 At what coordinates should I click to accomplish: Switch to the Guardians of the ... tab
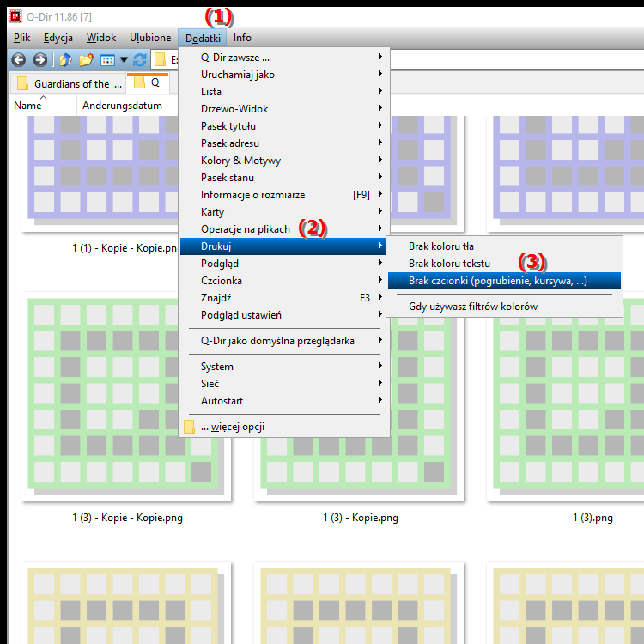(69, 84)
